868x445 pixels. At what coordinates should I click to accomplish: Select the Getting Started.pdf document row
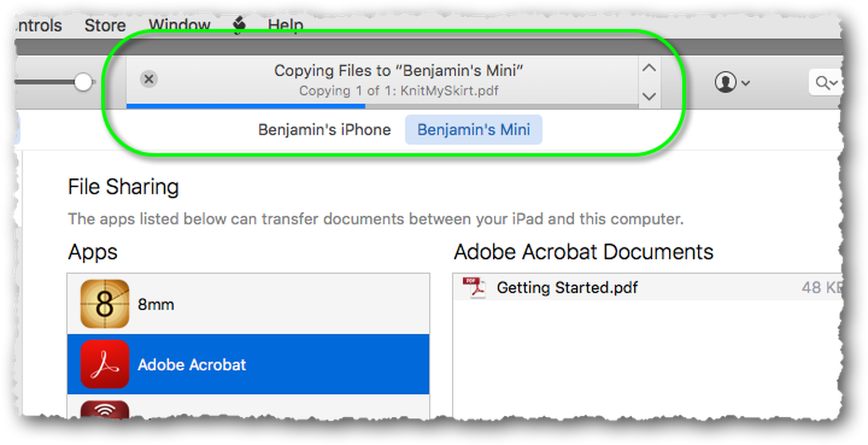(x=648, y=288)
